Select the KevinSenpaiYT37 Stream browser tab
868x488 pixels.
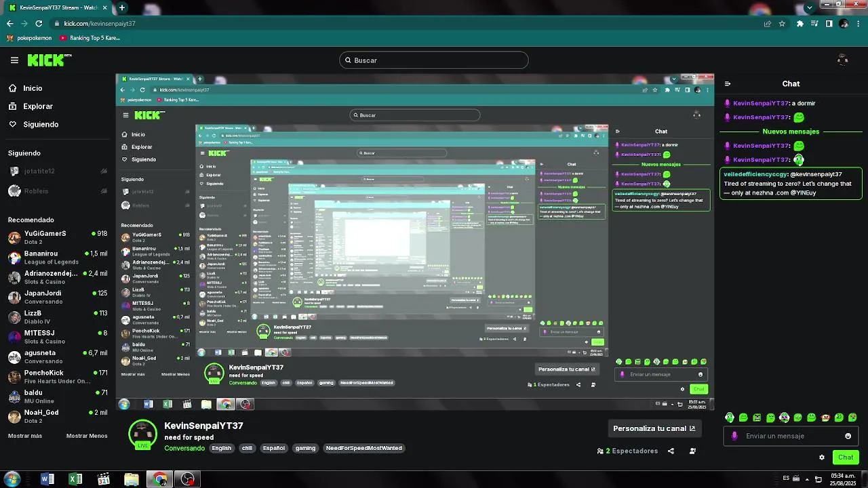tap(58, 7)
